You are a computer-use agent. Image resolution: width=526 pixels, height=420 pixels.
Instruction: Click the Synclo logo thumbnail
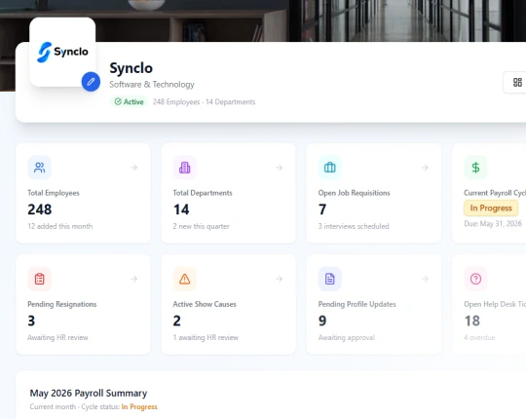point(62,52)
